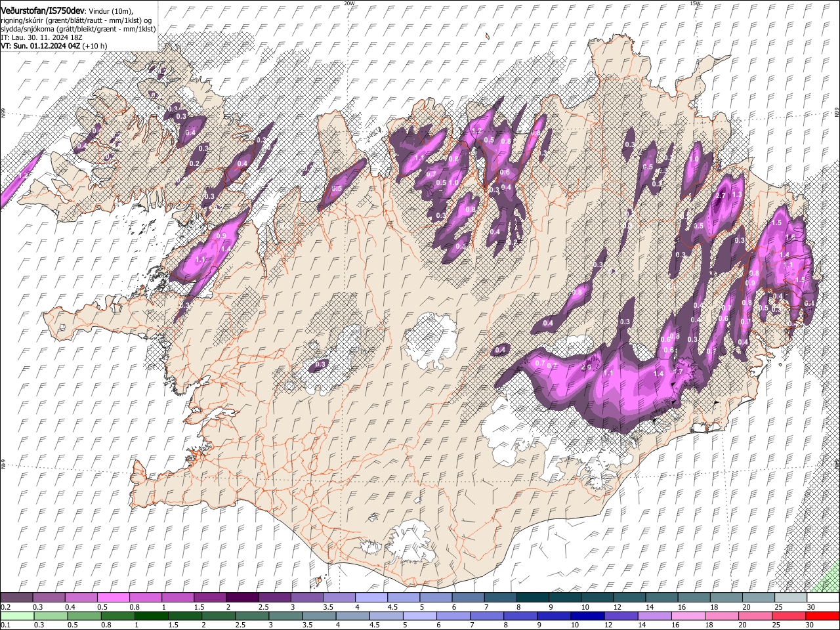Click the Veðurstofan/IS750dev title text
The width and height of the screenshot is (840, 630).
(43, 10)
